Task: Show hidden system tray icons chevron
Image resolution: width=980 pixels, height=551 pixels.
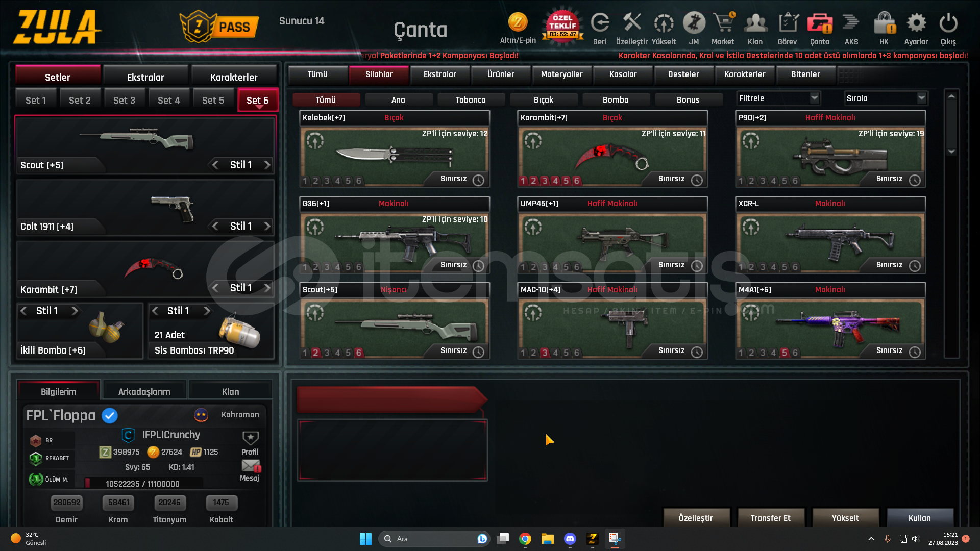Action: (x=871, y=539)
